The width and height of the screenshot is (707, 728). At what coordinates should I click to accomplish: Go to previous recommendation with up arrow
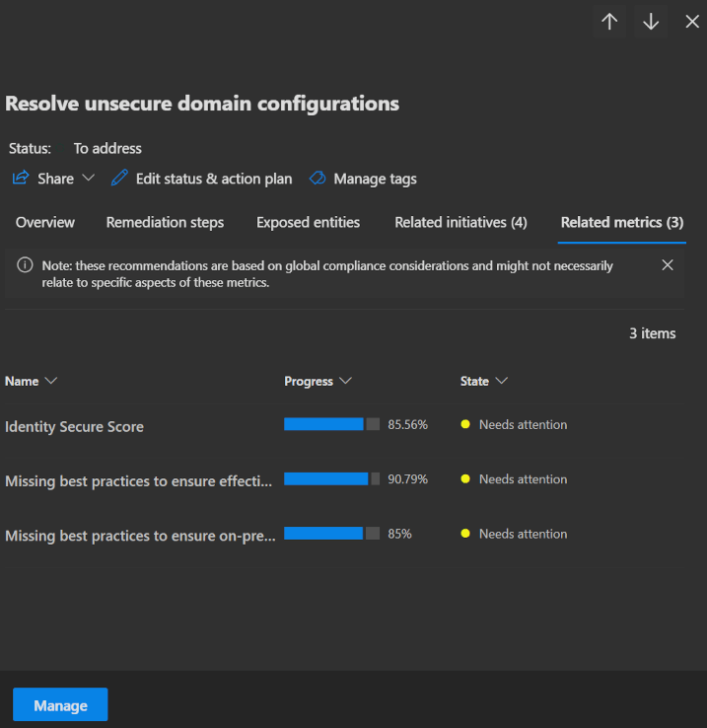click(609, 22)
